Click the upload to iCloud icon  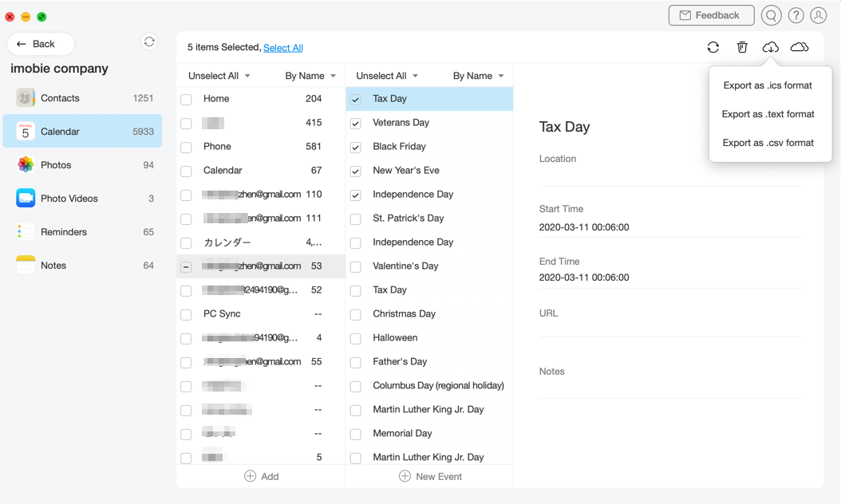click(x=800, y=47)
